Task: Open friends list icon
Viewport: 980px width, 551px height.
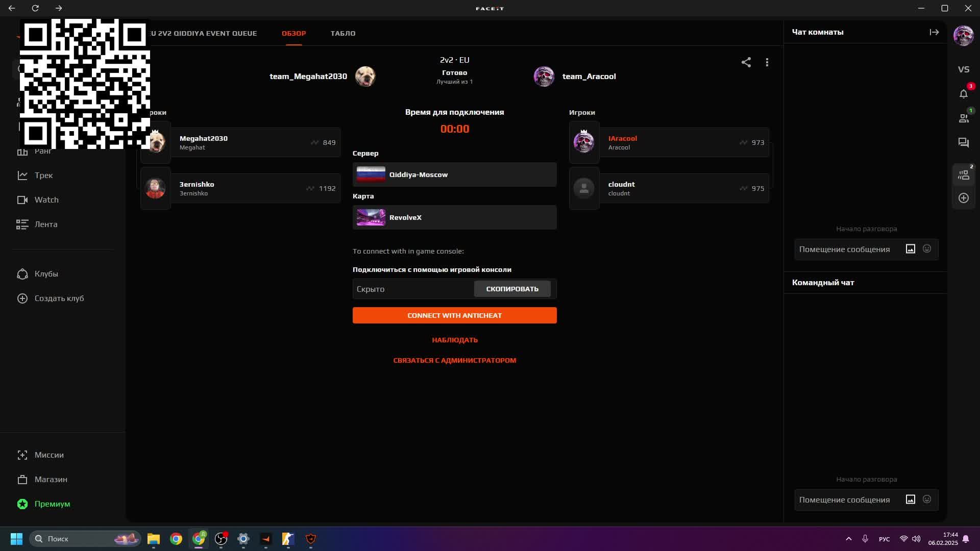Action: coord(963,118)
